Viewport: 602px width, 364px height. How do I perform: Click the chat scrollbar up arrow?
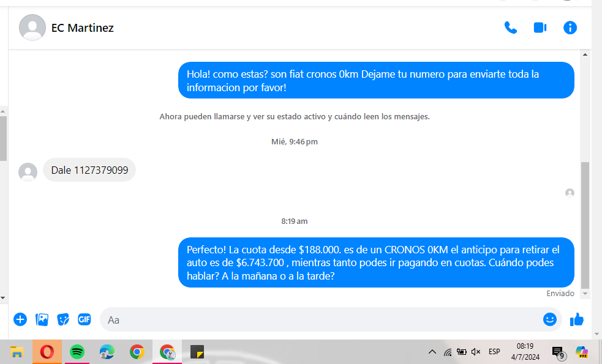[x=585, y=55]
